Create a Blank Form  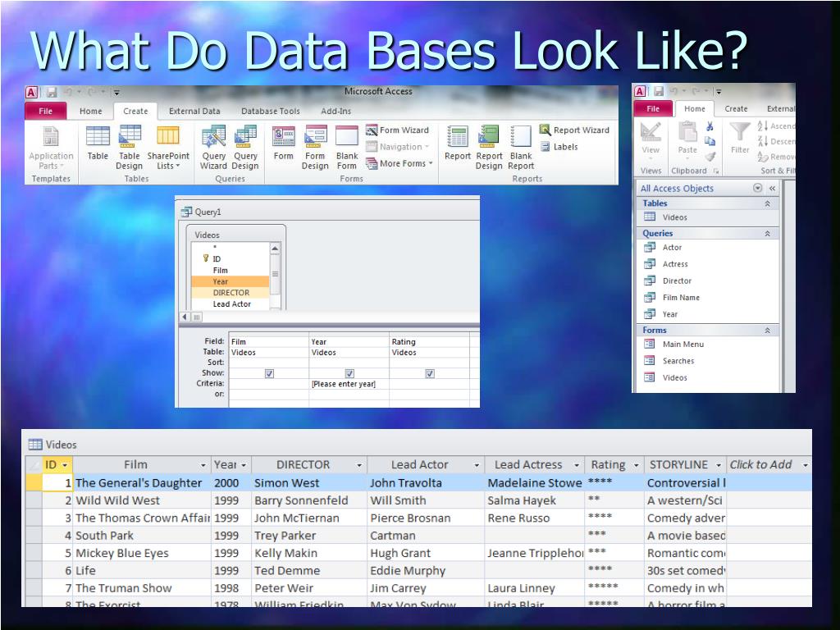[x=347, y=148]
